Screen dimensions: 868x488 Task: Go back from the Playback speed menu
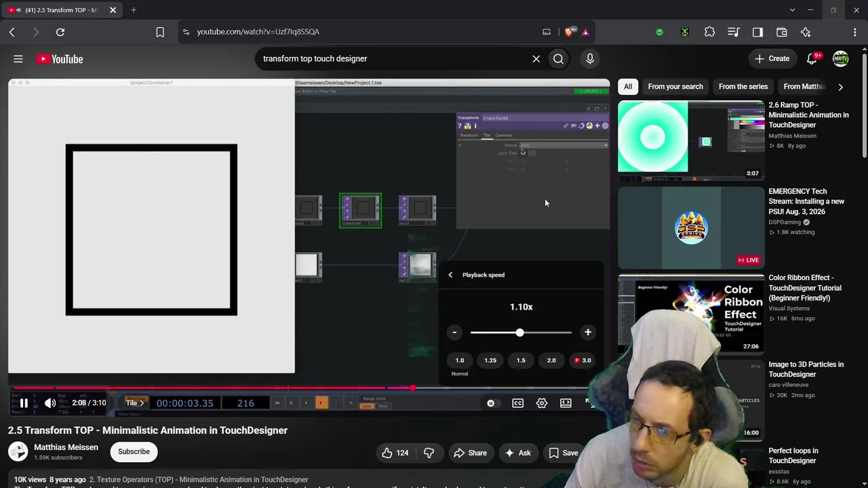(450, 275)
